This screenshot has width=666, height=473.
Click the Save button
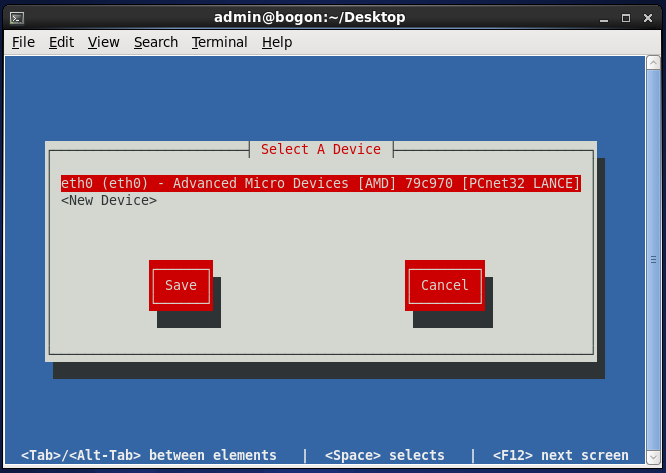pyautogui.click(x=181, y=285)
